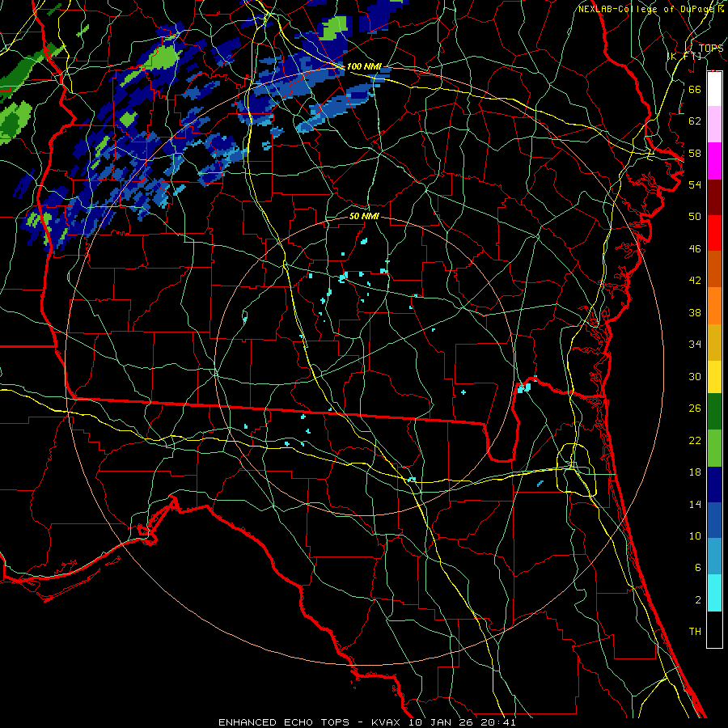The height and width of the screenshot is (728, 728).
Task: Click the legend value '62'
Action: [x=695, y=121]
